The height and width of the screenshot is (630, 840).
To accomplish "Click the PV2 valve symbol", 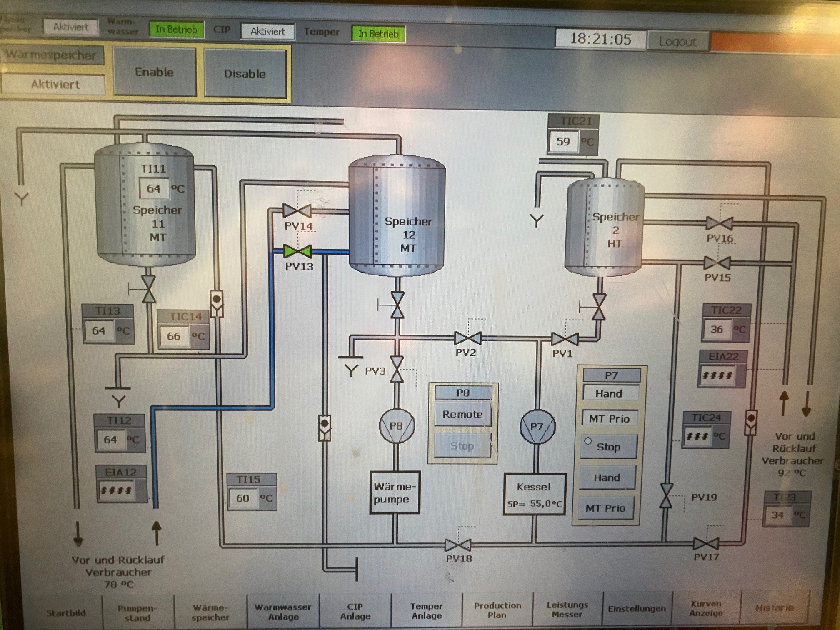I will [467, 338].
